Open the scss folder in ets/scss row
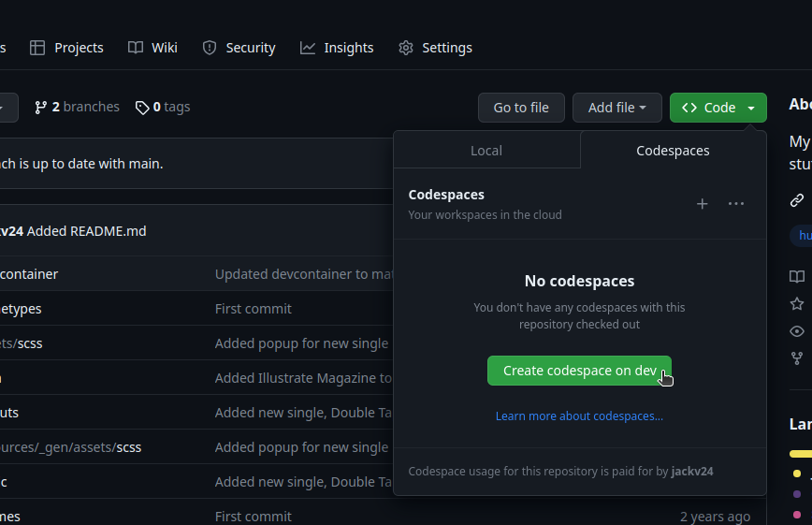 30,343
